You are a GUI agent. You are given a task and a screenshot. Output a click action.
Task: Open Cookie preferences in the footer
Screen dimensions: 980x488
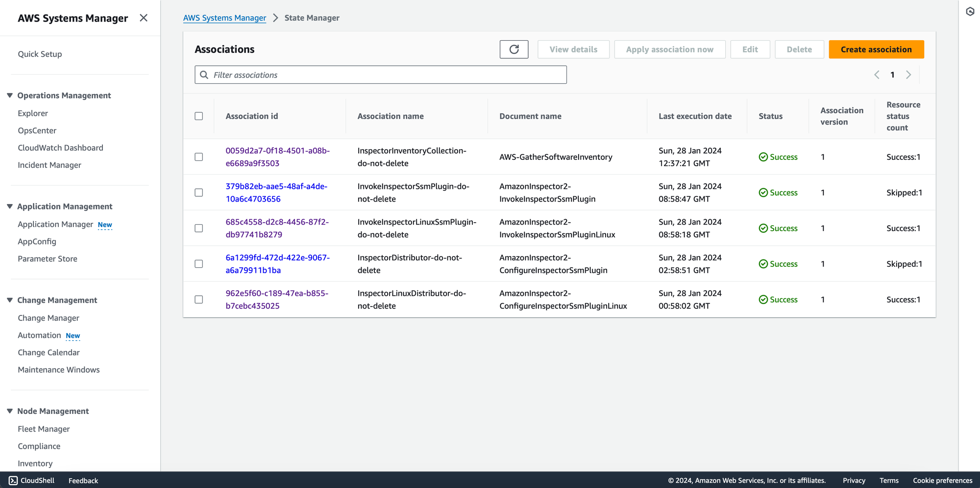(x=942, y=481)
